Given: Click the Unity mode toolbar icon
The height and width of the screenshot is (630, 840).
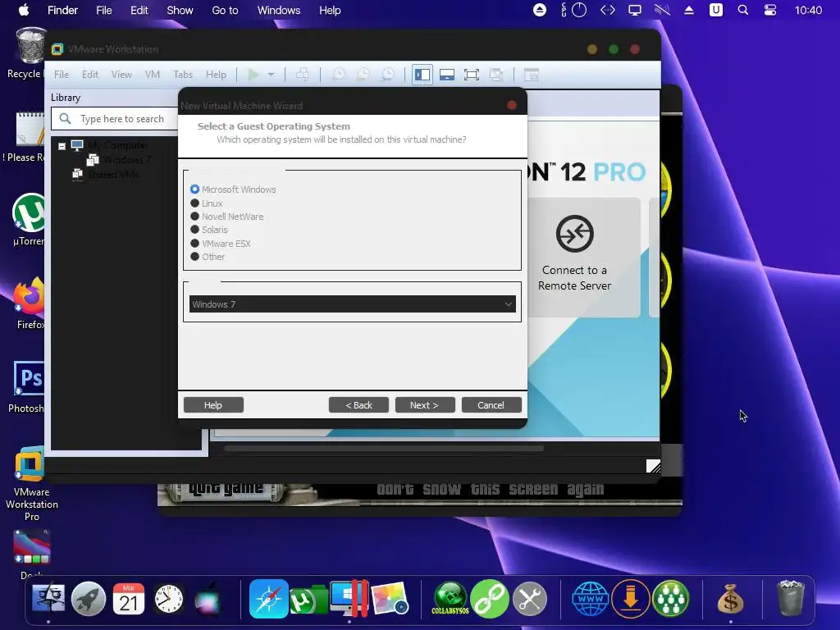Looking at the screenshot, I should (496, 75).
